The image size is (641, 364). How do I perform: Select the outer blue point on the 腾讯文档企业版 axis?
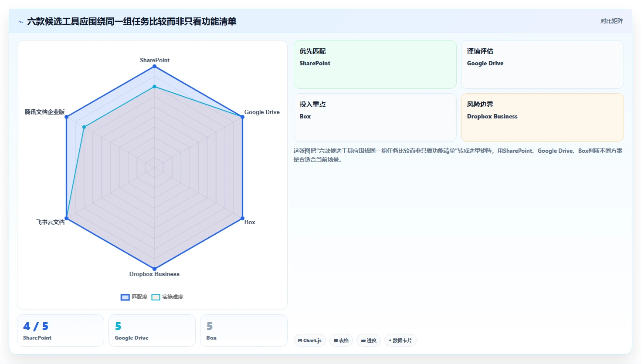click(66, 117)
